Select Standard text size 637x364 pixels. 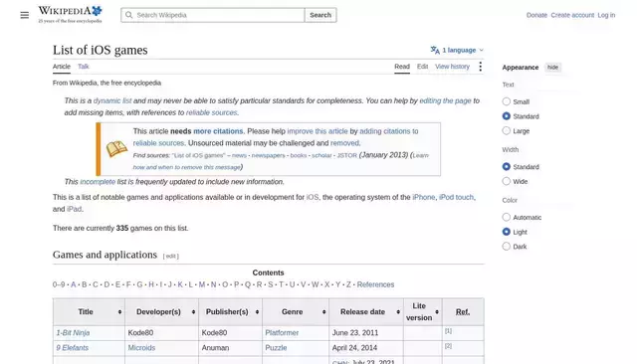[507, 116]
